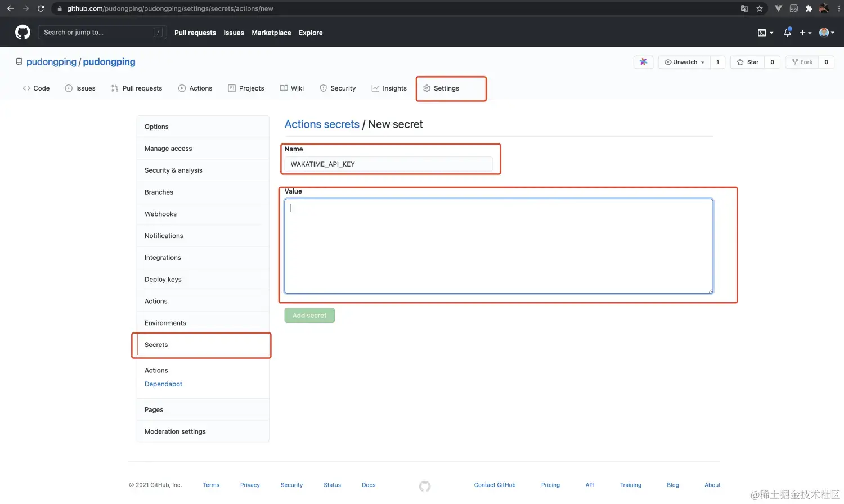
Task: Click browser forward arrow
Action: (x=25, y=8)
